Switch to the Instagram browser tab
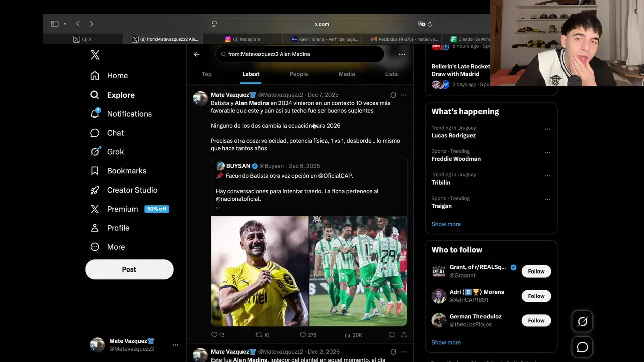644x362 pixels. [x=243, y=39]
